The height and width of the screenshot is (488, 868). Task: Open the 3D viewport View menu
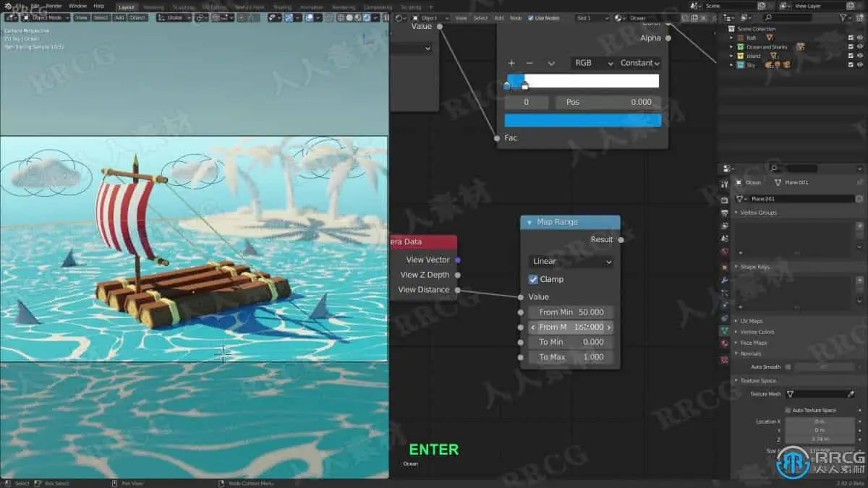82,17
